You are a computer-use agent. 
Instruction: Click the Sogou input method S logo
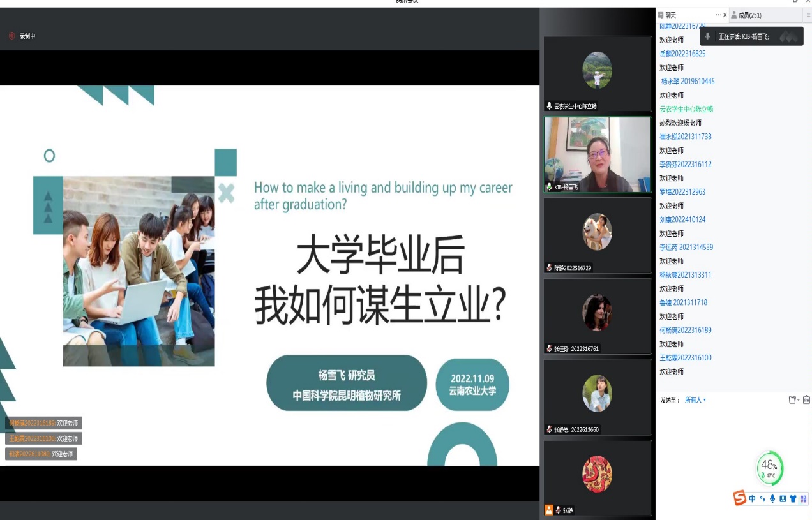tap(740, 498)
